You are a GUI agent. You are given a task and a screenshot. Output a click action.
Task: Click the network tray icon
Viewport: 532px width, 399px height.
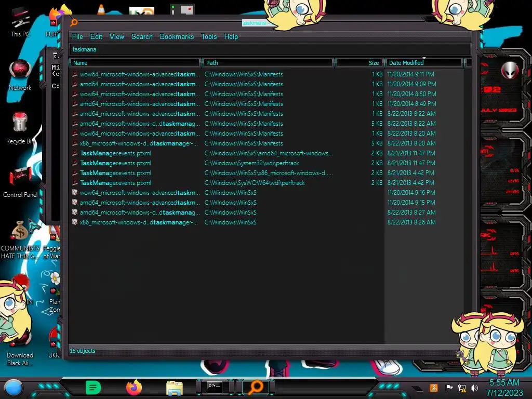tap(462, 388)
